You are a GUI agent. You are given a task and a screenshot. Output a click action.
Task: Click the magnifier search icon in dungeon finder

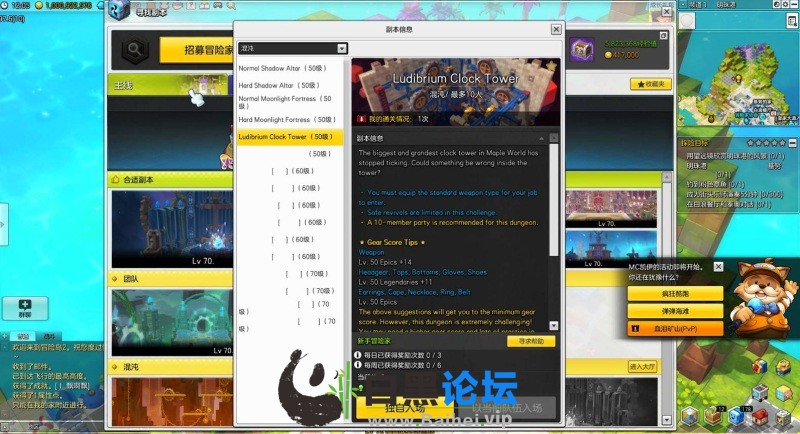pyautogui.click(x=135, y=49)
